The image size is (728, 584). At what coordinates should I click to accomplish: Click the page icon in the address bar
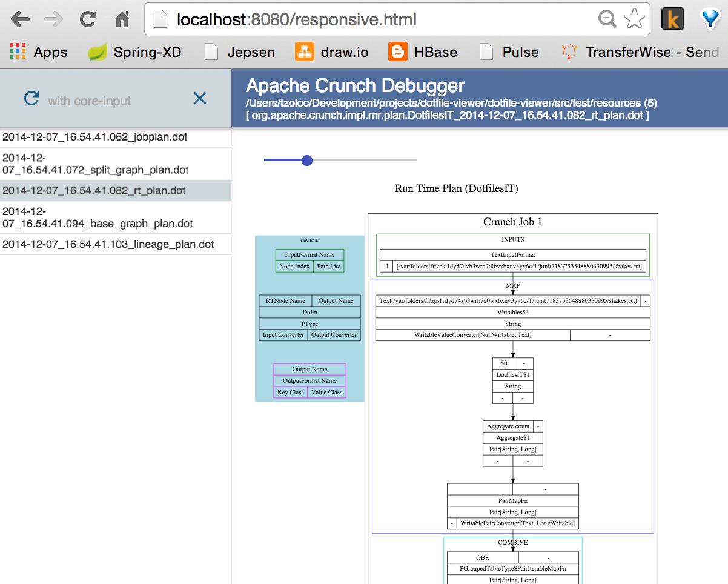point(160,20)
